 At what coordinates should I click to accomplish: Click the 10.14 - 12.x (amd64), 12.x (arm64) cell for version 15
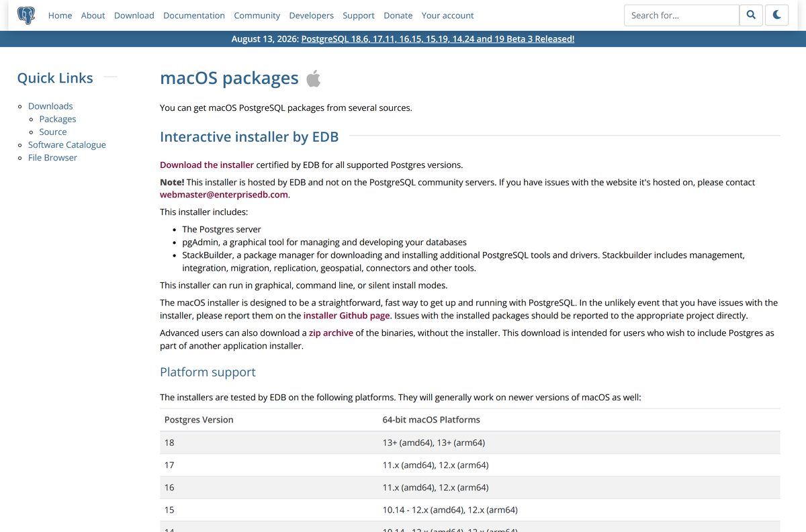click(579, 511)
